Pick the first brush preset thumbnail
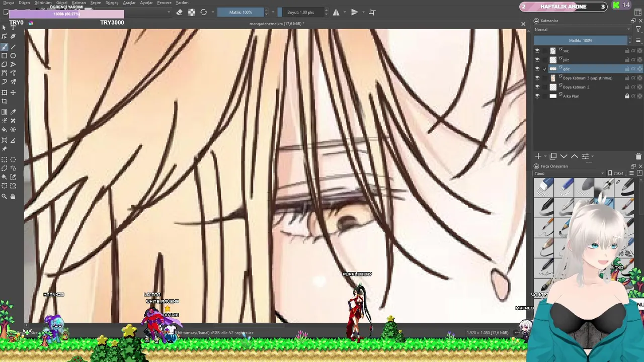644x362 pixels. 544,187
